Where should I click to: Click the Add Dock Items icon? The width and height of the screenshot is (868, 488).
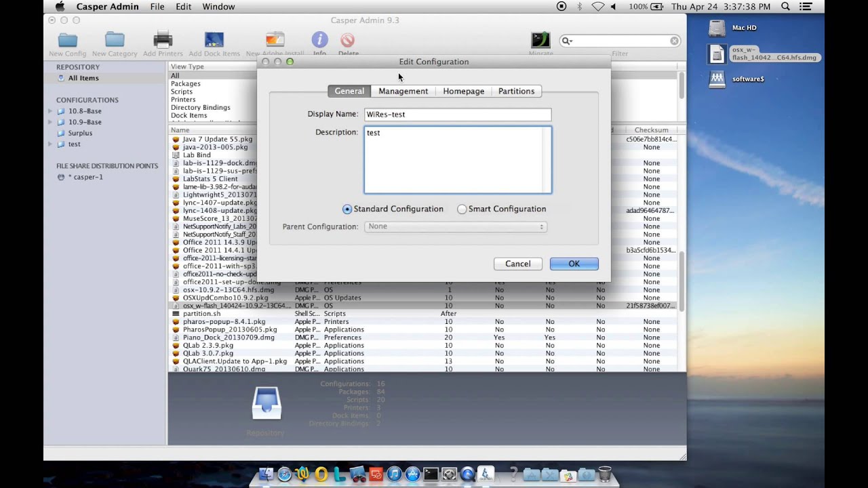click(x=214, y=39)
